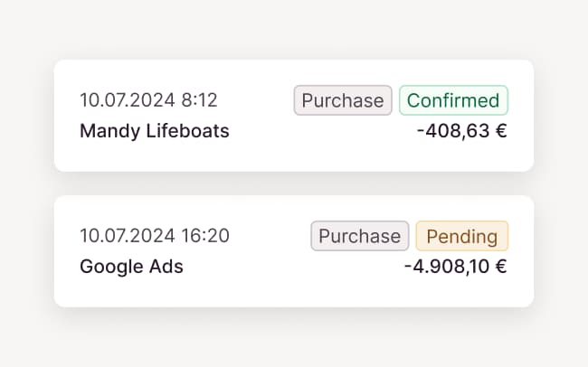Select Purchase tag on Google Ads transaction
Image resolution: width=588 pixels, height=367 pixels.
tap(359, 236)
